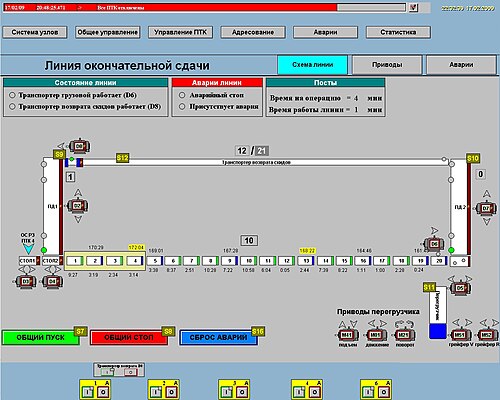This screenshot has height=400, width=500.
Task: Click the red alarm progress bar
Action: [170, 7]
